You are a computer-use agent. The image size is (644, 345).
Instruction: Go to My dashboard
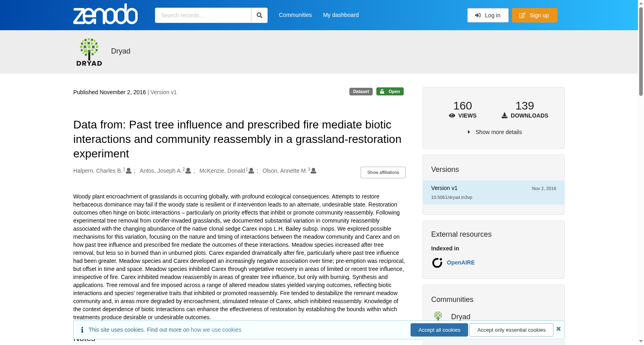341,15
